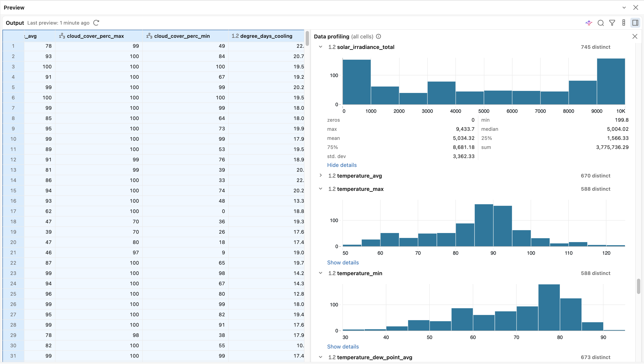Image resolution: width=644 pixels, height=364 pixels.
Task: Toggle the data profiling side panel
Action: click(635, 23)
